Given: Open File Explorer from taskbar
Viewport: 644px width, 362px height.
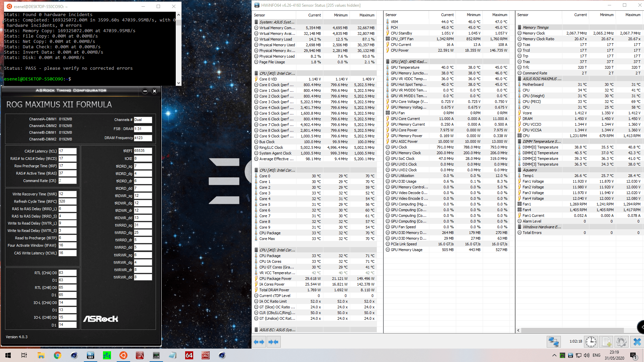Looking at the screenshot, I should [41, 355].
